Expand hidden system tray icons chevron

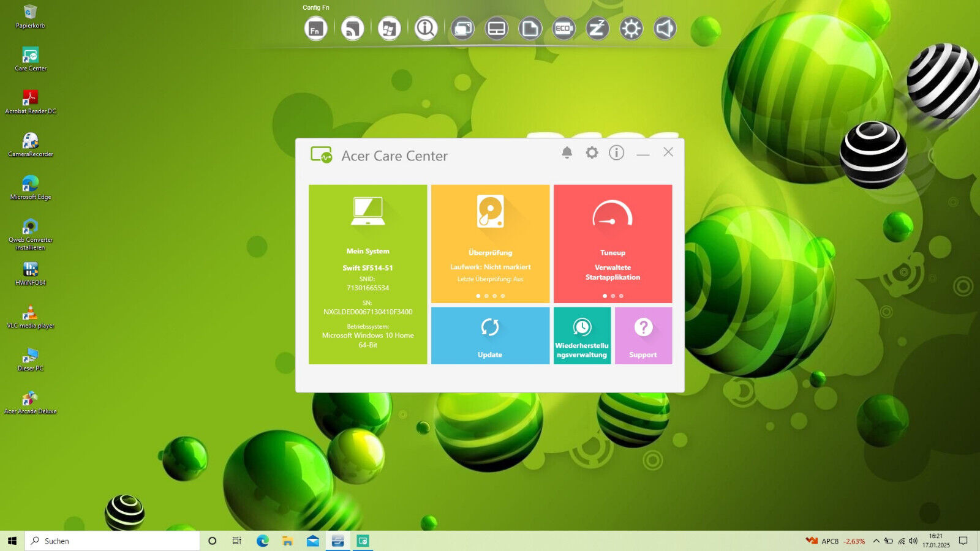click(876, 541)
